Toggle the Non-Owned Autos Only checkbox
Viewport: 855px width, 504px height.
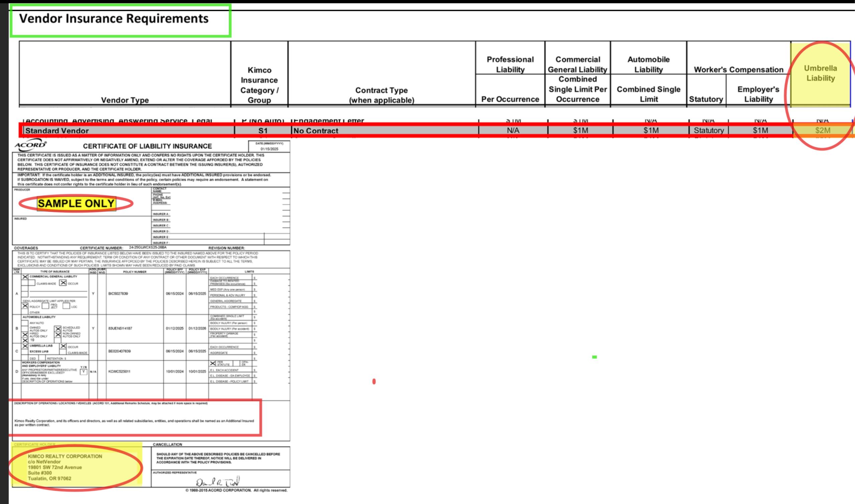(x=58, y=335)
